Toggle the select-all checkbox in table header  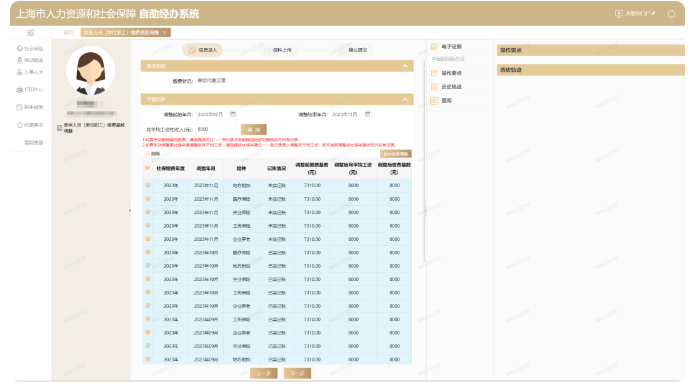147,168
